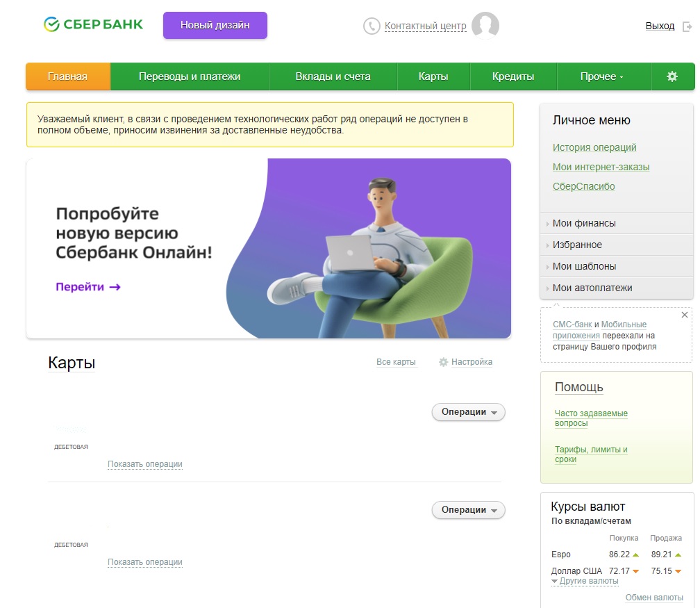Close the СМС-банк notification box

pos(685,315)
